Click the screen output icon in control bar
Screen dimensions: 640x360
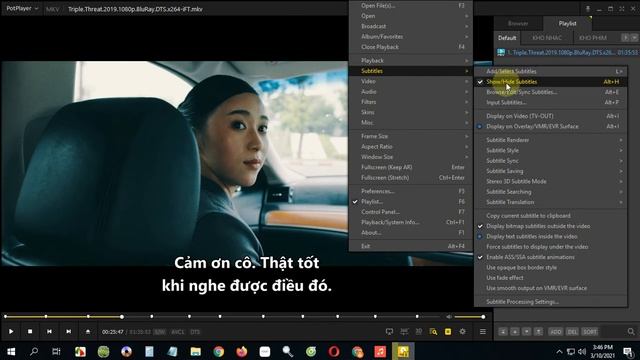pyautogui.click(x=389, y=331)
